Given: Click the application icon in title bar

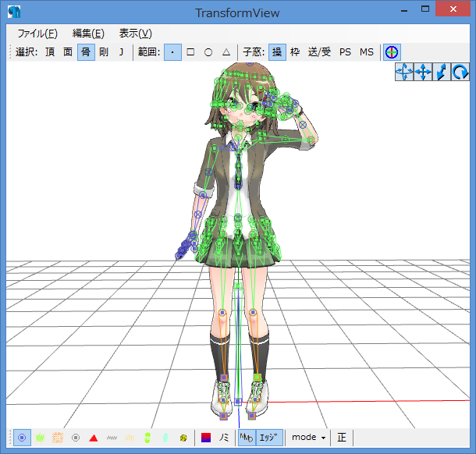Looking at the screenshot, I should pyautogui.click(x=16, y=12).
